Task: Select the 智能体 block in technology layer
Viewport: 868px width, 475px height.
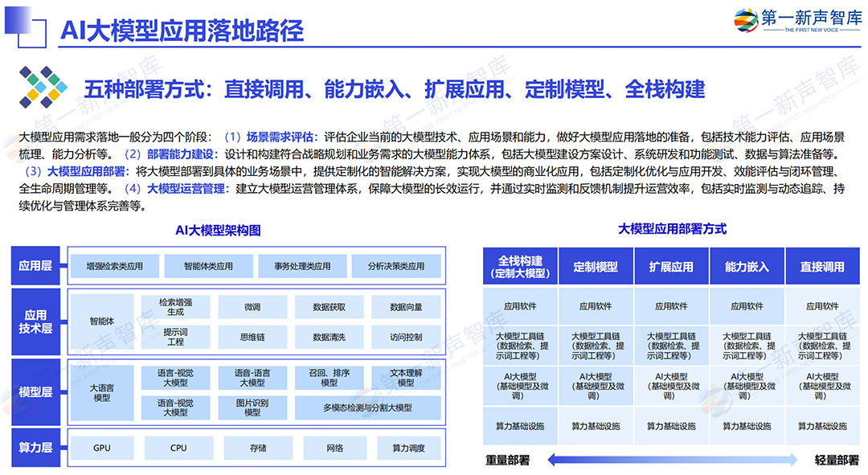Action: click(x=102, y=321)
